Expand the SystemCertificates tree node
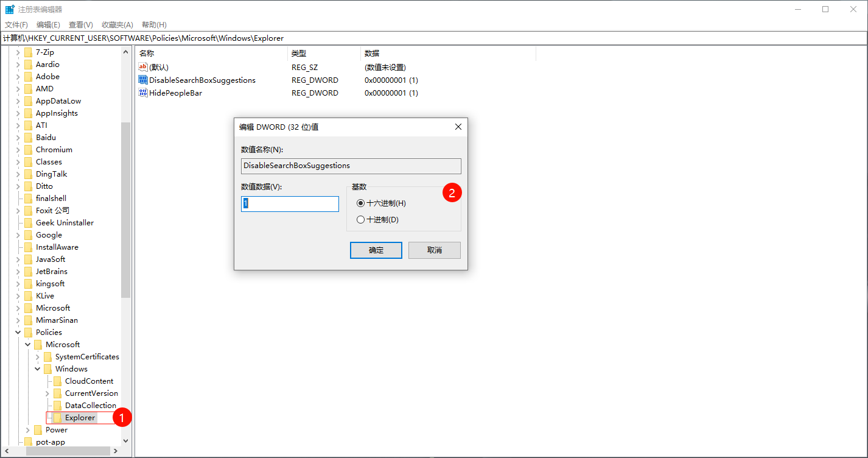This screenshot has width=868, height=458. coord(38,357)
